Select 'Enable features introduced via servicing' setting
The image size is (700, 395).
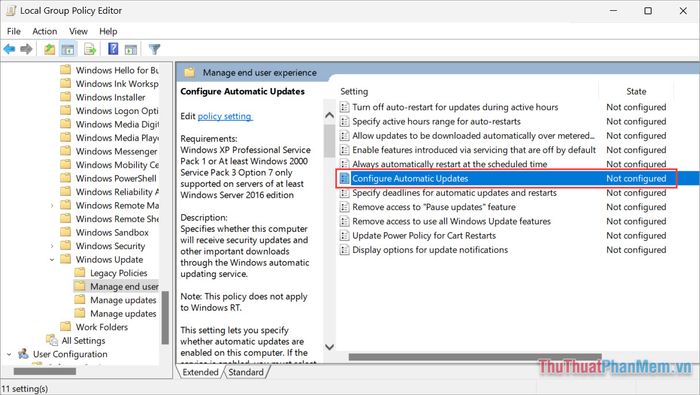click(474, 150)
